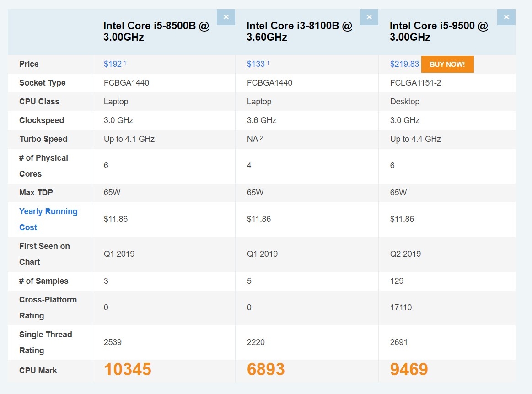Click the Intel Core i5-9500 heading
Screen dimensions: 532x394
click(439, 32)
